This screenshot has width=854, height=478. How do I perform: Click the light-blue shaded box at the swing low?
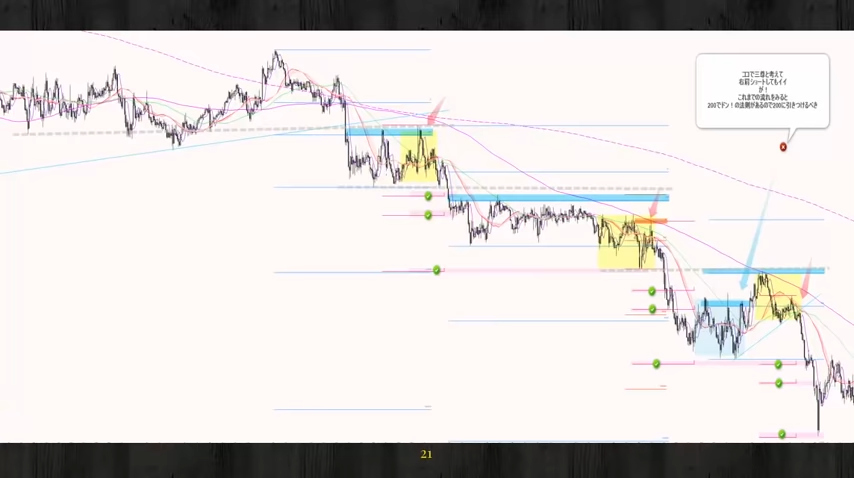[721, 328]
